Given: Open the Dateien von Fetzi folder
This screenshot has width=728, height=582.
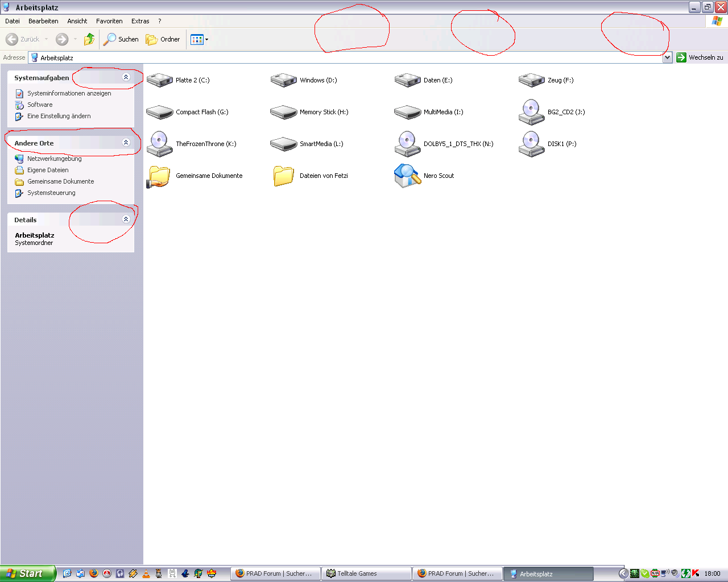Looking at the screenshot, I should click(283, 176).
